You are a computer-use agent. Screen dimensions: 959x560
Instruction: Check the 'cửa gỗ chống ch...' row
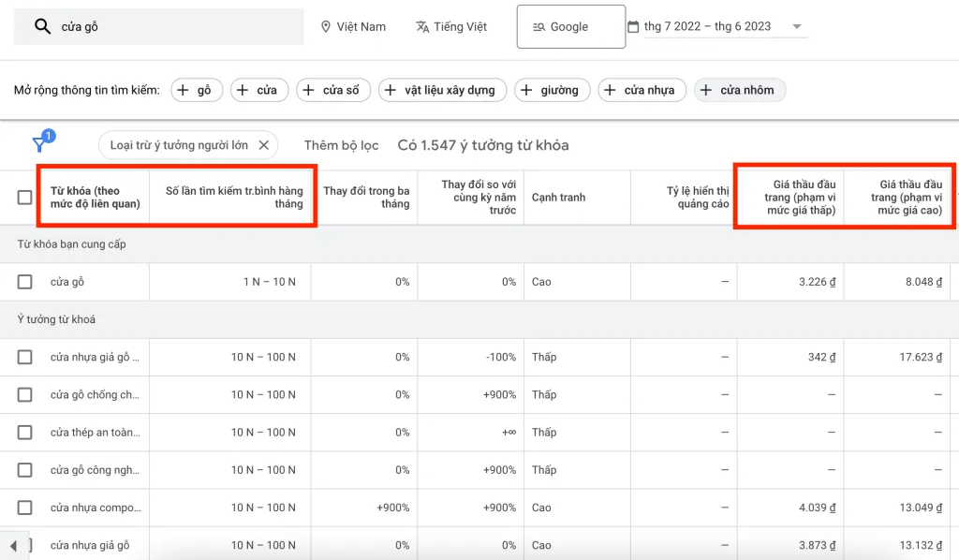[24, 395]
